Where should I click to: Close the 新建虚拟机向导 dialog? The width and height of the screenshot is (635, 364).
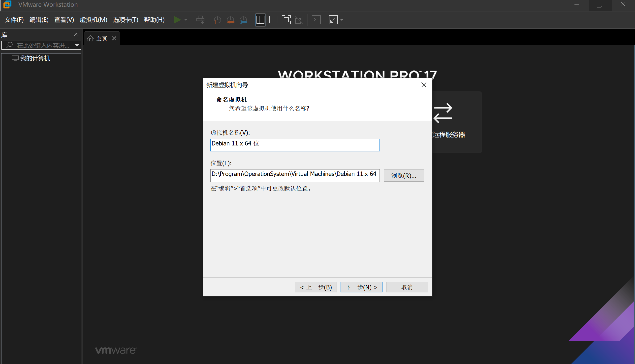(x=424, y=85)
